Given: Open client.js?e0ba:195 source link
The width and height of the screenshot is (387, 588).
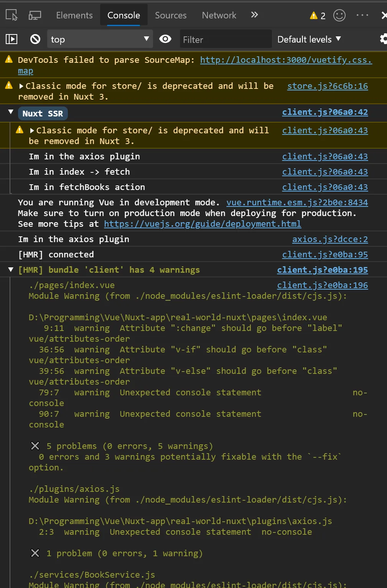Looking at the screenshot, I should (323, 270).
